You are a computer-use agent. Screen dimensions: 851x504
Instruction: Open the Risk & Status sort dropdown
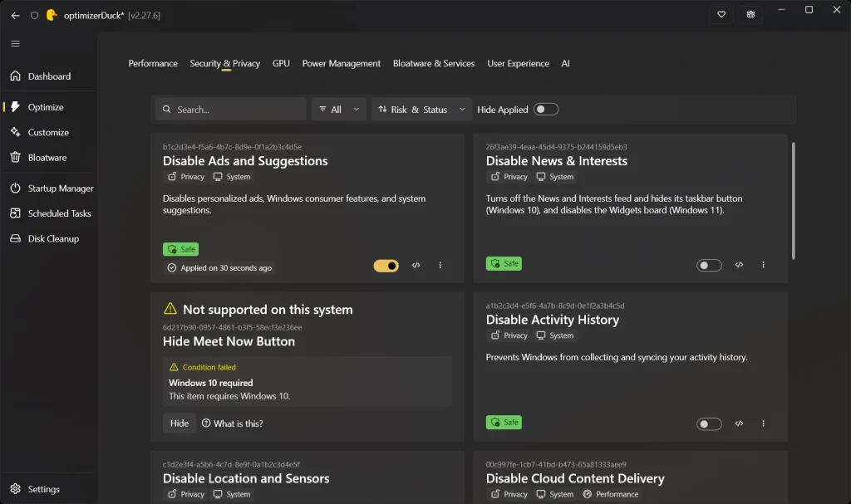[421, 110]
